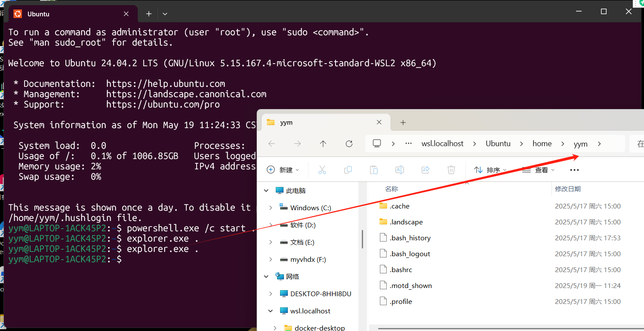Select the yym Explorer tab
Viewport: 644px width, 331px height.
[x=326, y=123]
